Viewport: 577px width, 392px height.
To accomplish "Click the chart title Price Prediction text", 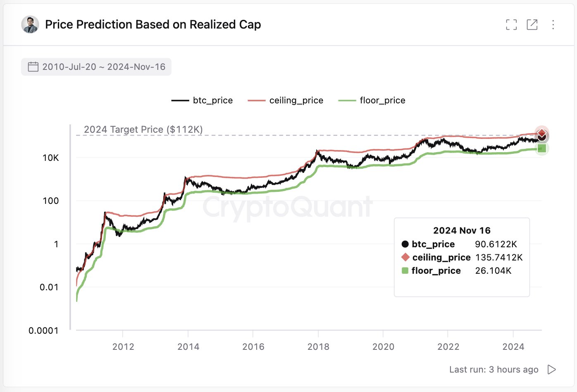I will [153, 25].
